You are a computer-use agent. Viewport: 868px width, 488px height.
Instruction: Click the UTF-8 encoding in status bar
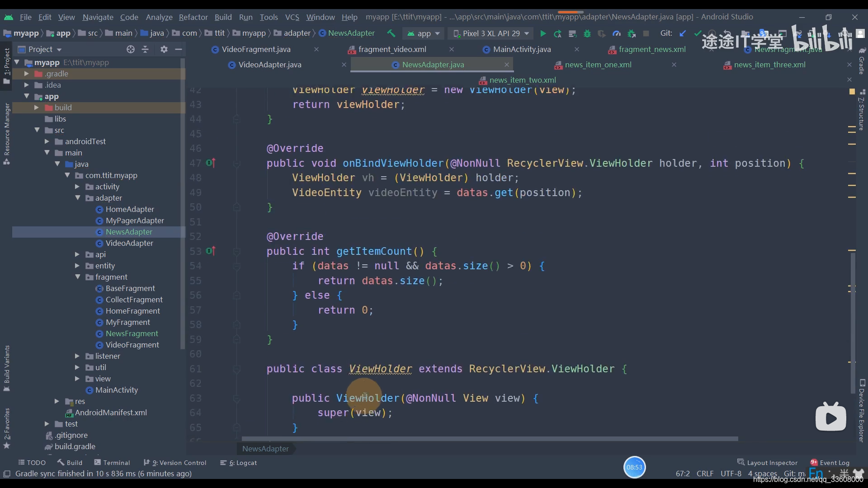click(731, 474)
